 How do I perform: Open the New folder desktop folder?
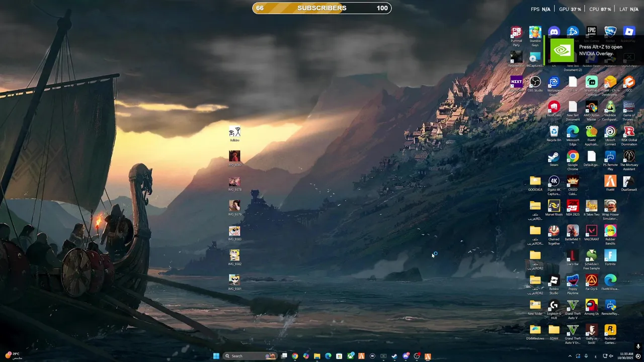535,306
